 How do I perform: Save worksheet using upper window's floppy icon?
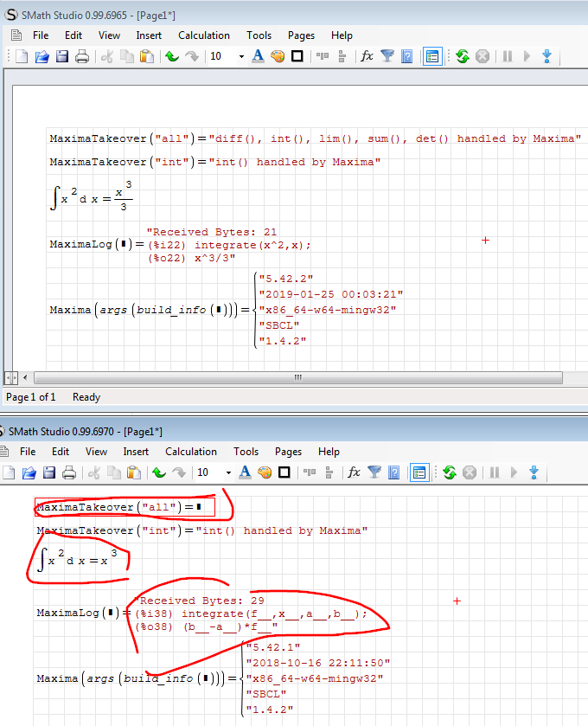pyautogui.click(x=62, y=56)
